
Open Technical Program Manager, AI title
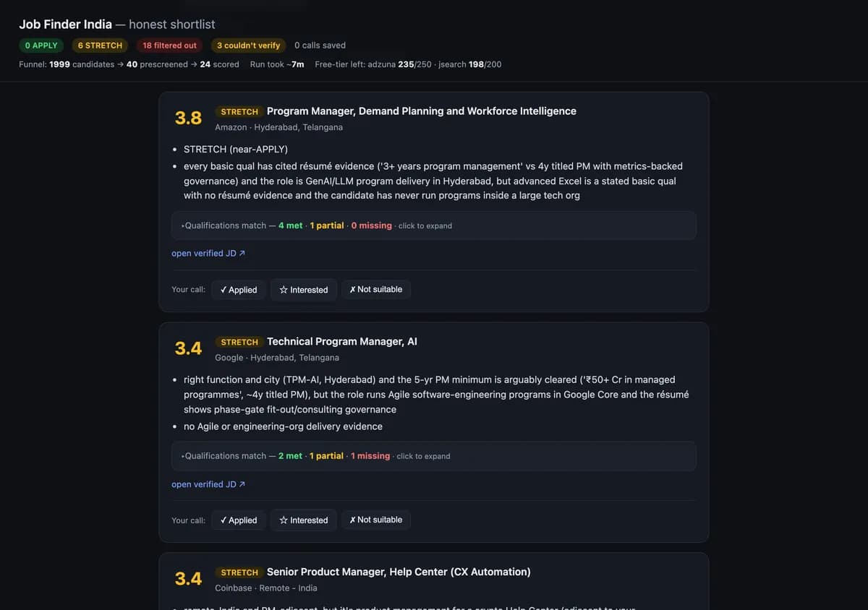pos(342,342)
